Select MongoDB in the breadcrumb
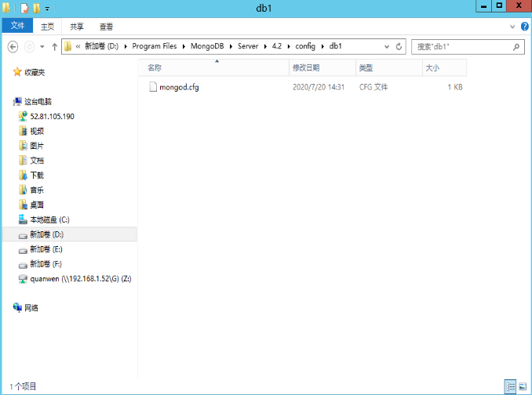This screenshot has width=532, height=395. pos(207,46)
